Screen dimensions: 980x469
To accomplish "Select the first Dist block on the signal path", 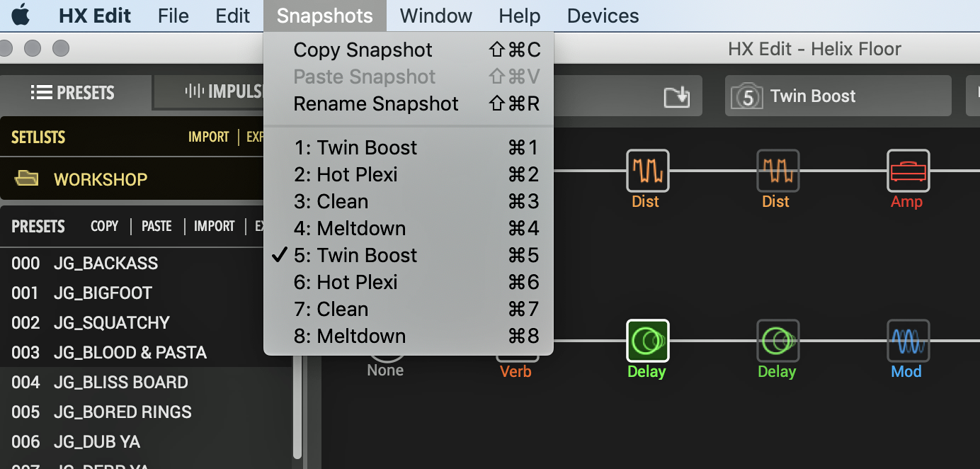I will pyautogui.click(x=647, y=171).
